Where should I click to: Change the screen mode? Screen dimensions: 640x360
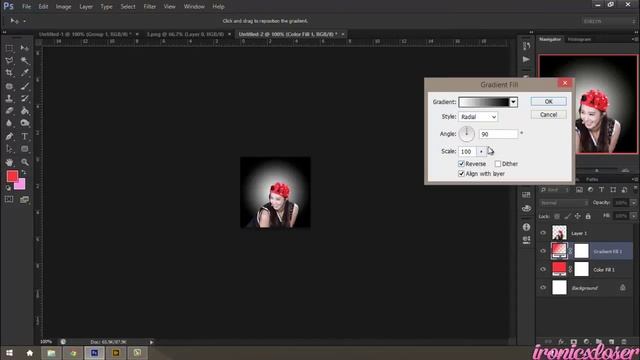[x=24, y=200]
